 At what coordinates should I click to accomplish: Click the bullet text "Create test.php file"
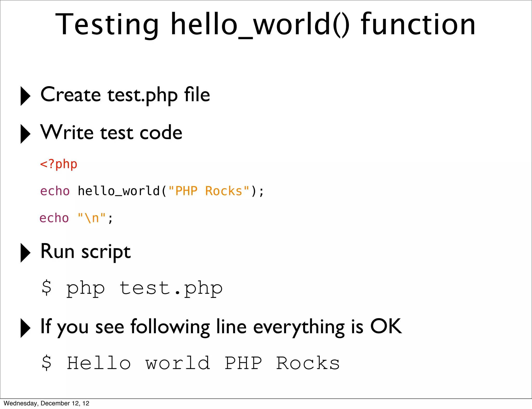tap(125, 95)
